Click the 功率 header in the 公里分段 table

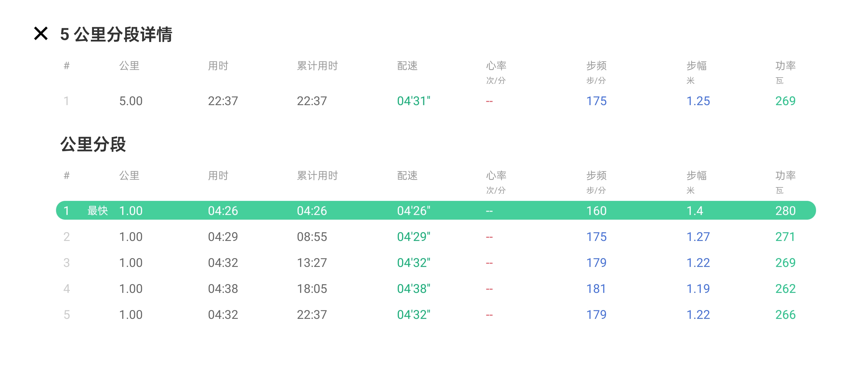pyautogui.click(x=785, y=176)
